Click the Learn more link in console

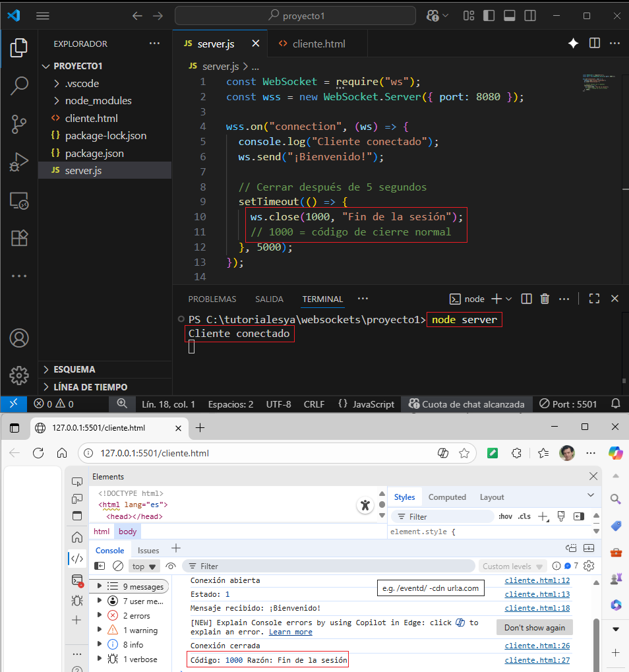[290, 631]
